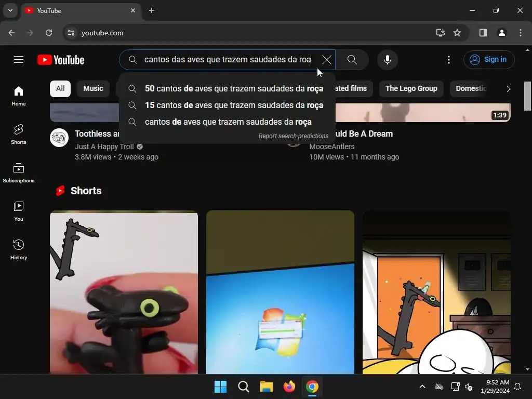The width and height of the screenshot is (532, 399).
Task: Open the Just A Happy Troll channel
Action: (104, 147)
